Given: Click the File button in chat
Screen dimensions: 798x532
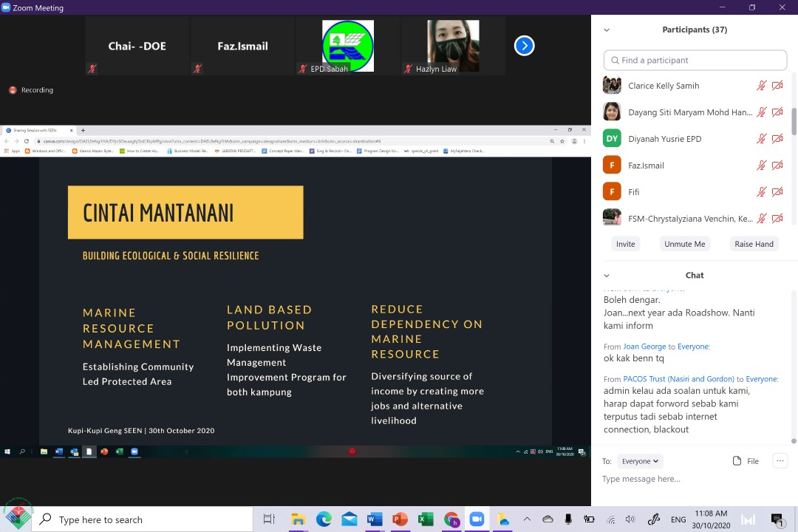Looking at the screenshot, I should [x=746, y=461].
